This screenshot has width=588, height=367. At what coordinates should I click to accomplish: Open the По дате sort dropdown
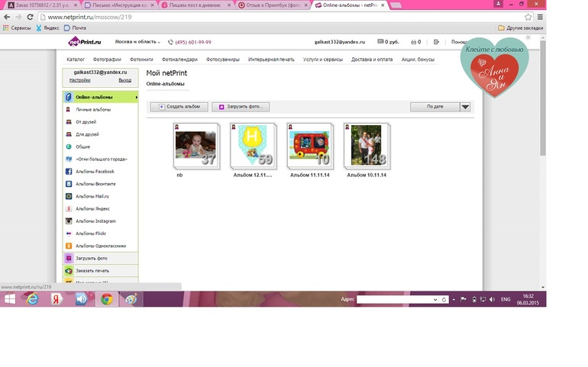[x=441, y=107]
